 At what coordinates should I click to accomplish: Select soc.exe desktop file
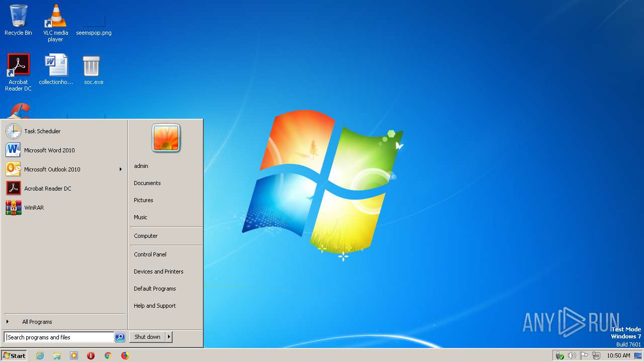[94, 69]
